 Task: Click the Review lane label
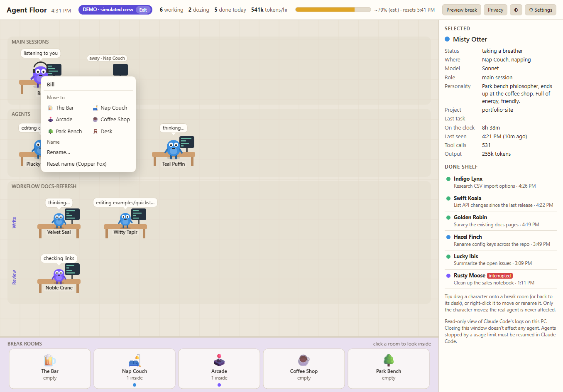[x=14, y=277]
